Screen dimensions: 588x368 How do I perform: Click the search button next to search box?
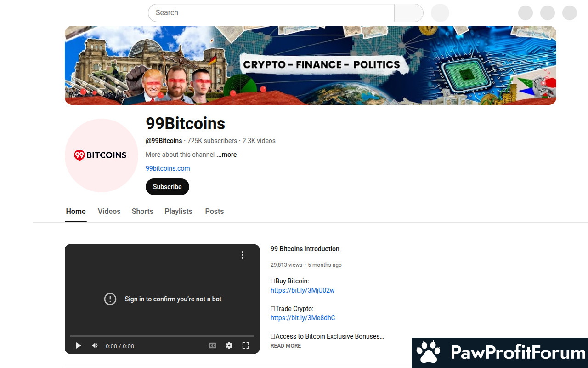[x=409, y=13]
